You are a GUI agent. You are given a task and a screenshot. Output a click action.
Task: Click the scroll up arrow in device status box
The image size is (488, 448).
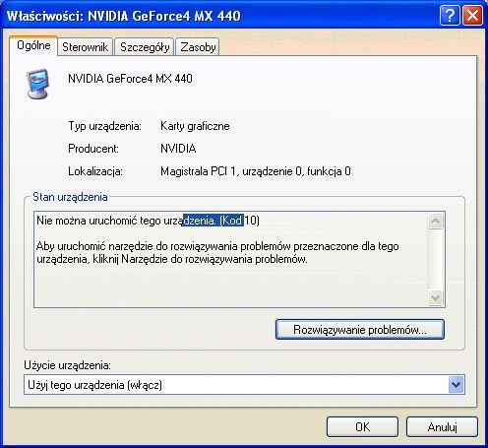point(436,221)
